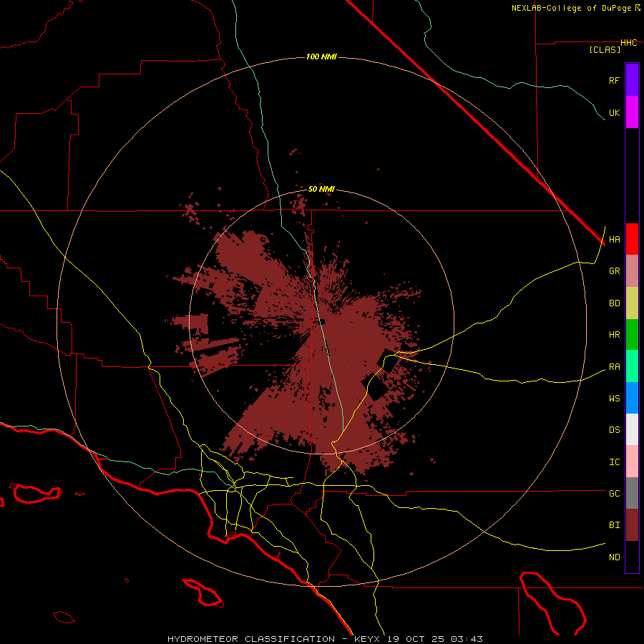644x644 pixels.
Task: Click the HA red legend color swatch
Action: coord(632,239)
